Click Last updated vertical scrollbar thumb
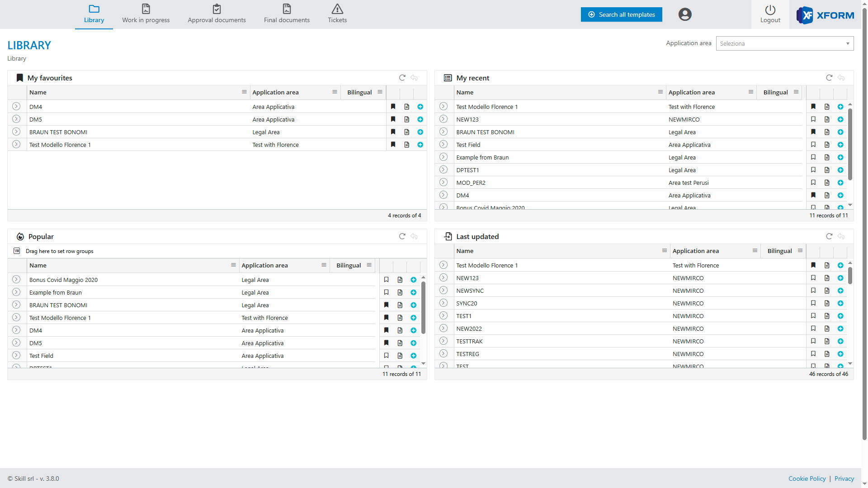868x488 pixels. pyautogui.click(x=850, y=275)
